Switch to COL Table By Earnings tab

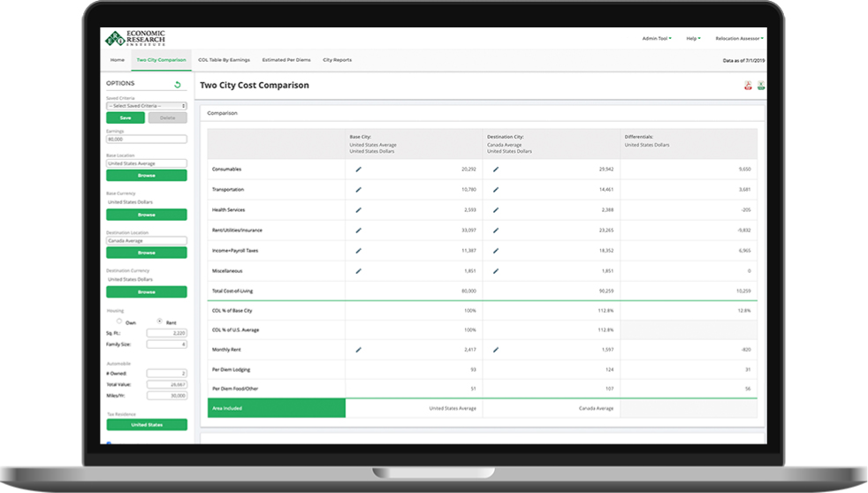tap(224, 60)
